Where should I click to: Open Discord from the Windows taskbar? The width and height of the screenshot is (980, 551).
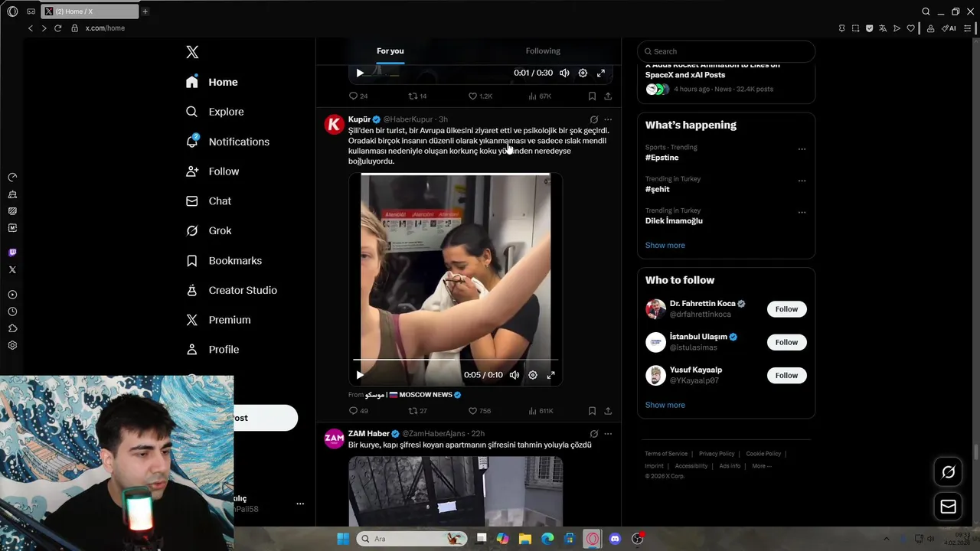point(615,539)
